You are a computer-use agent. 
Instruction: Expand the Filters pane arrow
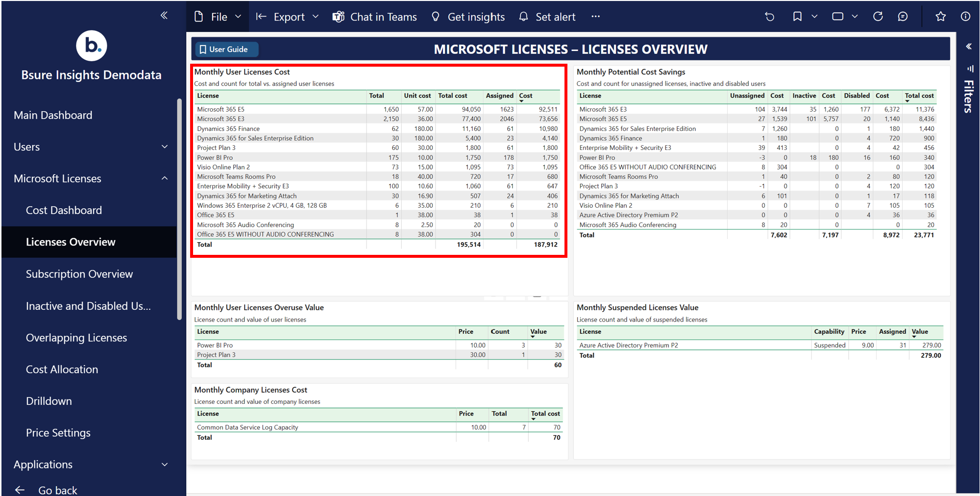tap(969, 47)
